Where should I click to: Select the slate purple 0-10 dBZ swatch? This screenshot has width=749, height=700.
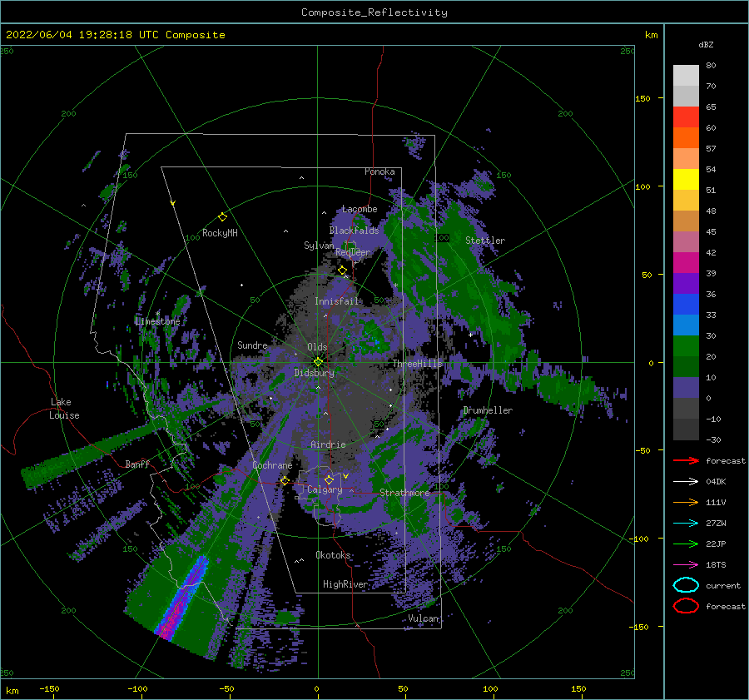[686, 388]
